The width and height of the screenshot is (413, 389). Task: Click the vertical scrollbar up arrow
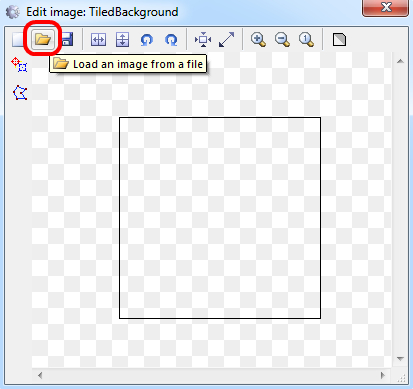pos(401,61)
